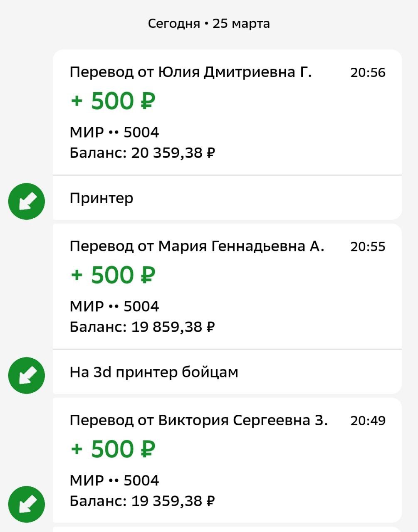Image resolution: width=418 pixels, height=532 pixels.
Task: Tap the +500 ₽ amount received at 20:49
Action: pyautogui.click(x=113, y=449)
